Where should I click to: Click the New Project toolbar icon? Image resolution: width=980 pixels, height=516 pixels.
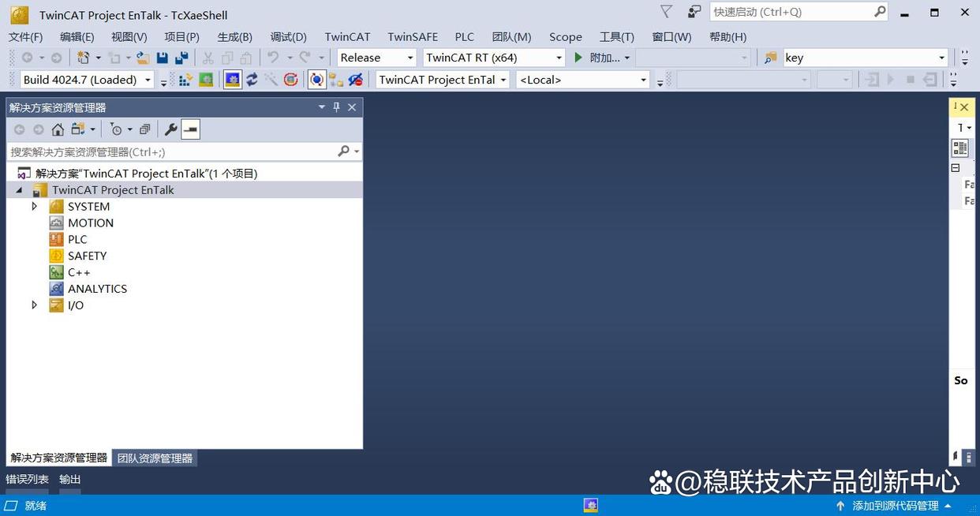(x=84, y=58)
